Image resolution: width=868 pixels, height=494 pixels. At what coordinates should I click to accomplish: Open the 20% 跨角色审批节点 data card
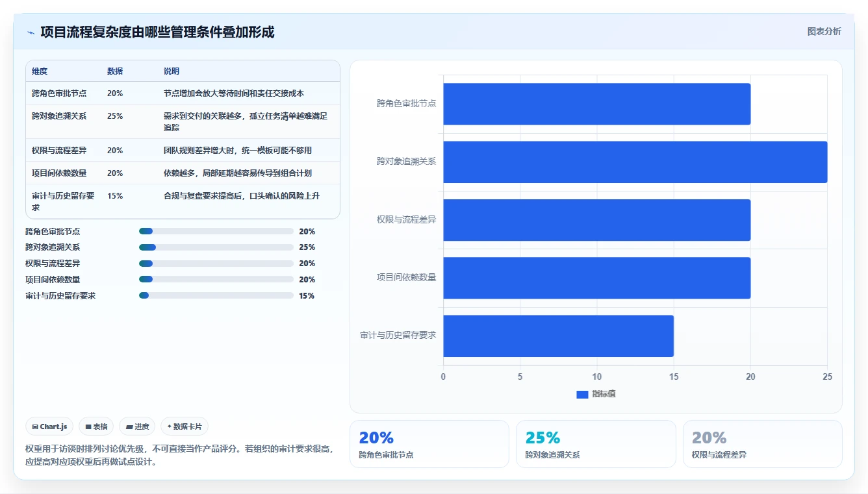click(x=429, y=444)
